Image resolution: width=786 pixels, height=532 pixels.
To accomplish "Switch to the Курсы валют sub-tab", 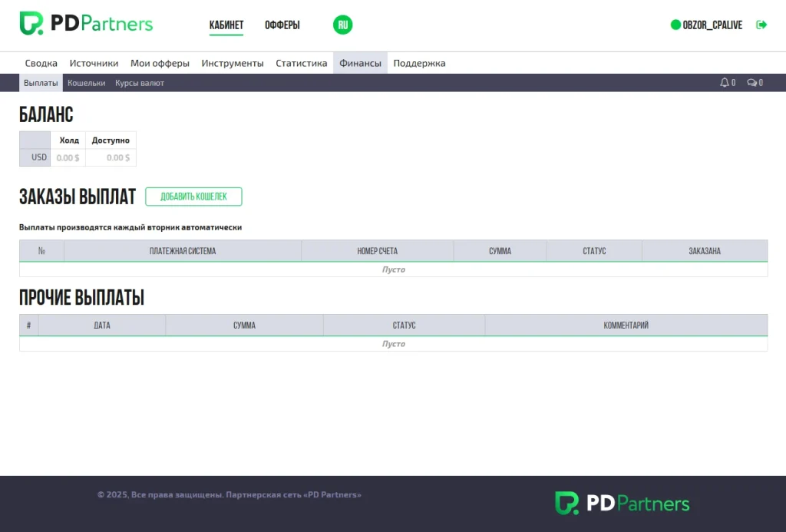I will [140, 83].
